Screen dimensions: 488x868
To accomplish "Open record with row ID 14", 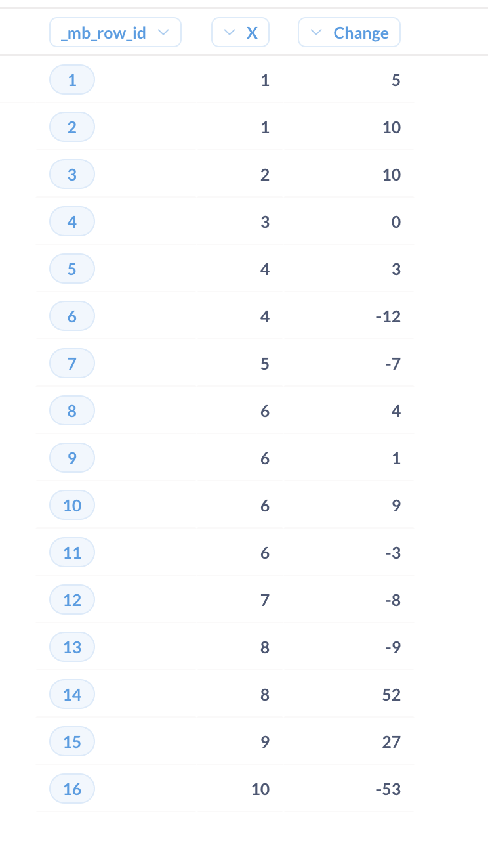I will tap(72, 695).
